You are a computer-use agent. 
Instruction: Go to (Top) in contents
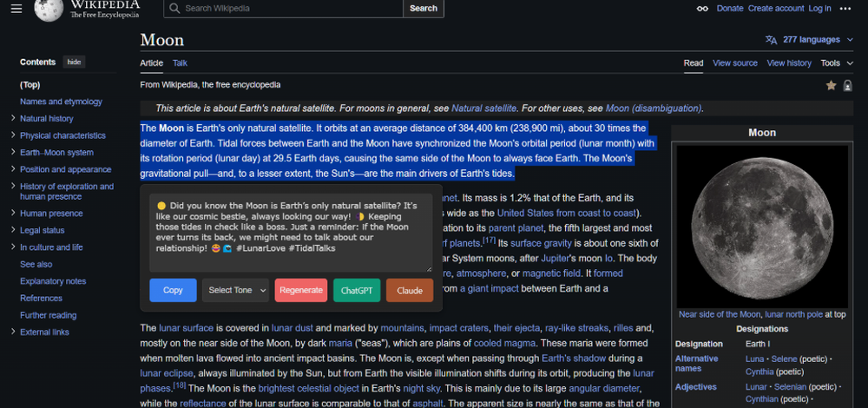pos(30,85)
